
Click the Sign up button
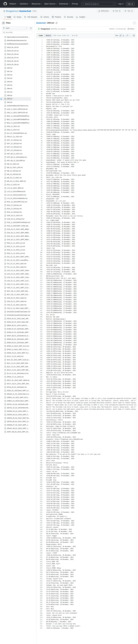[x=130, y=4]
